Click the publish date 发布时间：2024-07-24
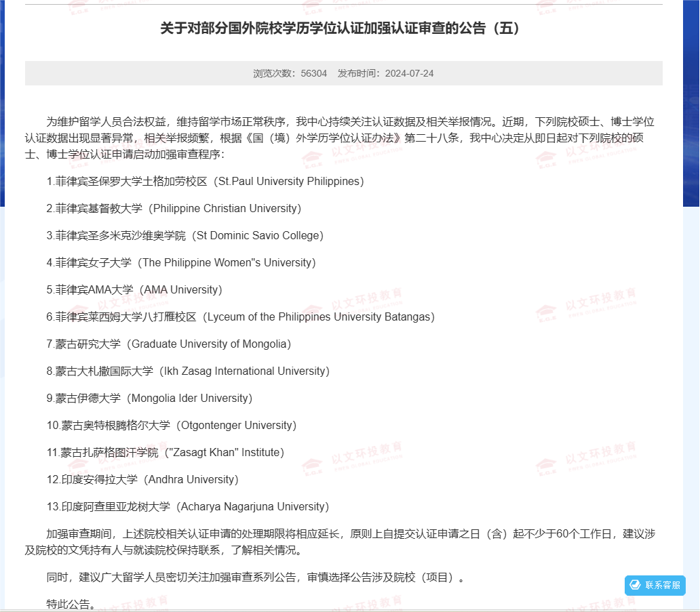This screenshot has height=612, width=700. 385,74
